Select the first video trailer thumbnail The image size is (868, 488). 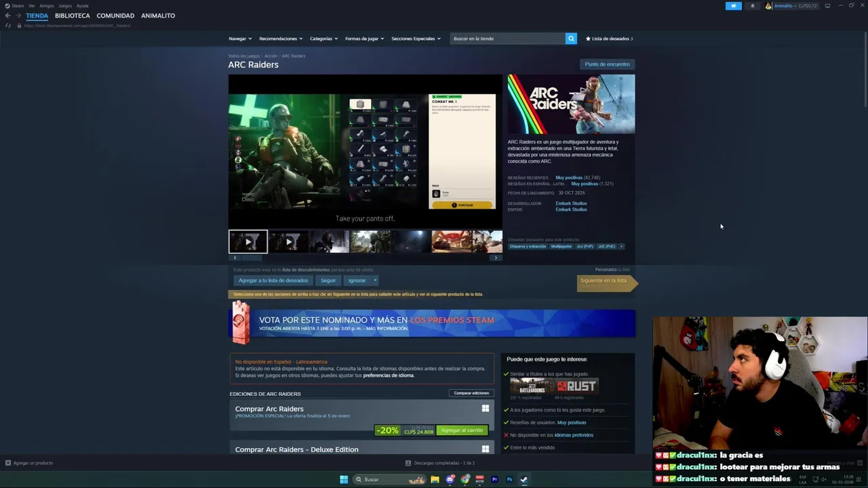pos(248,241)
